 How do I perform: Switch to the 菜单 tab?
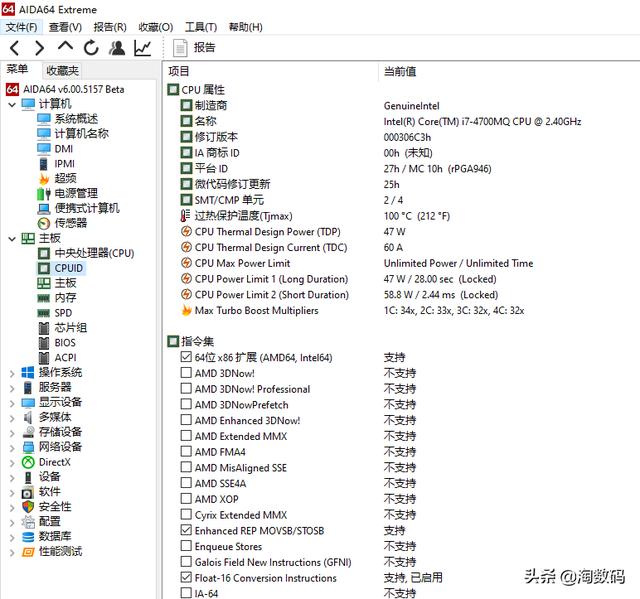click(17, 69)
